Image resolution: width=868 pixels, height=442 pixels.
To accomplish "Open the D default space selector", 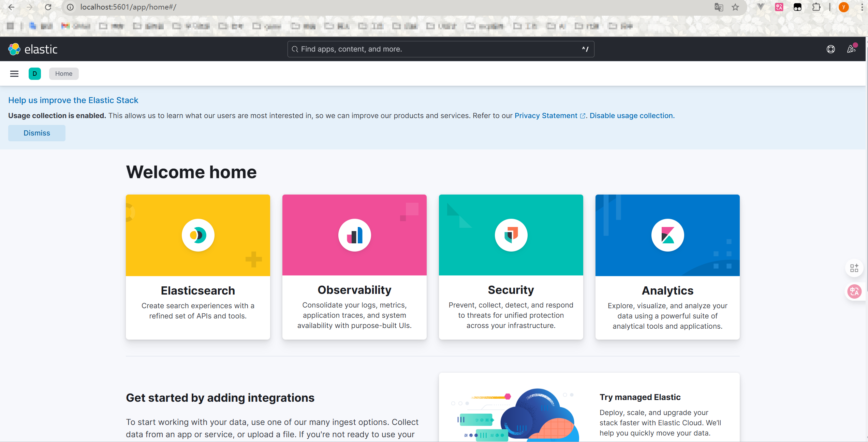I will [x=34, y=74].
